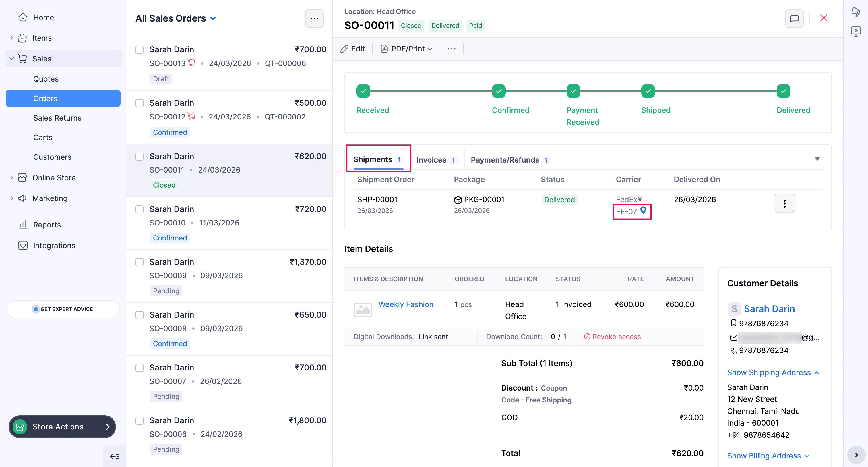Open the All Sales Orders more options menu
Image resolution: width=868 pixels, height=467 pixels.
tap(314, 19)
